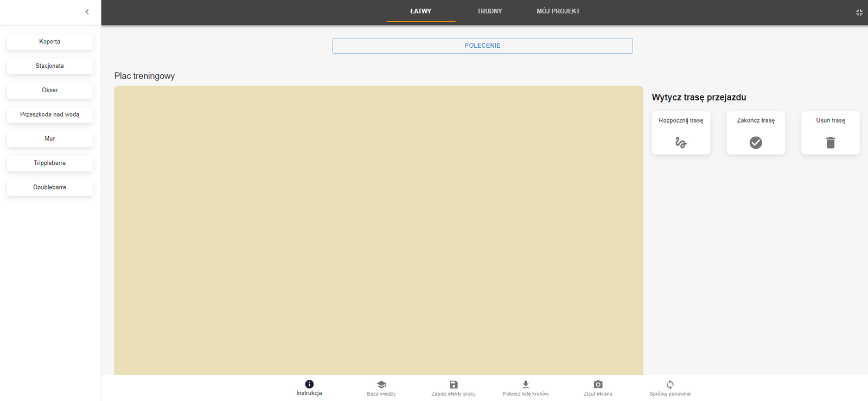Expand the POLECENIE panel

(482, 46)
